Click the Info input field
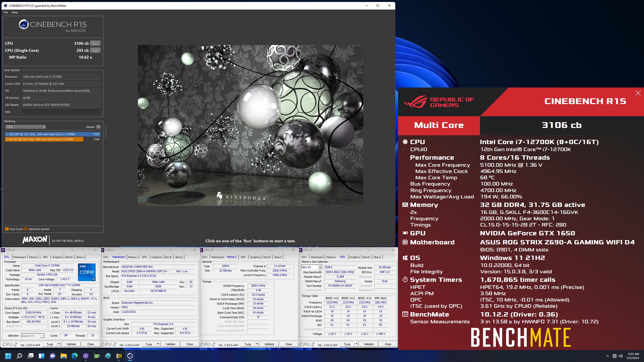This screenshot has height=362, width=644. point(61,112)
